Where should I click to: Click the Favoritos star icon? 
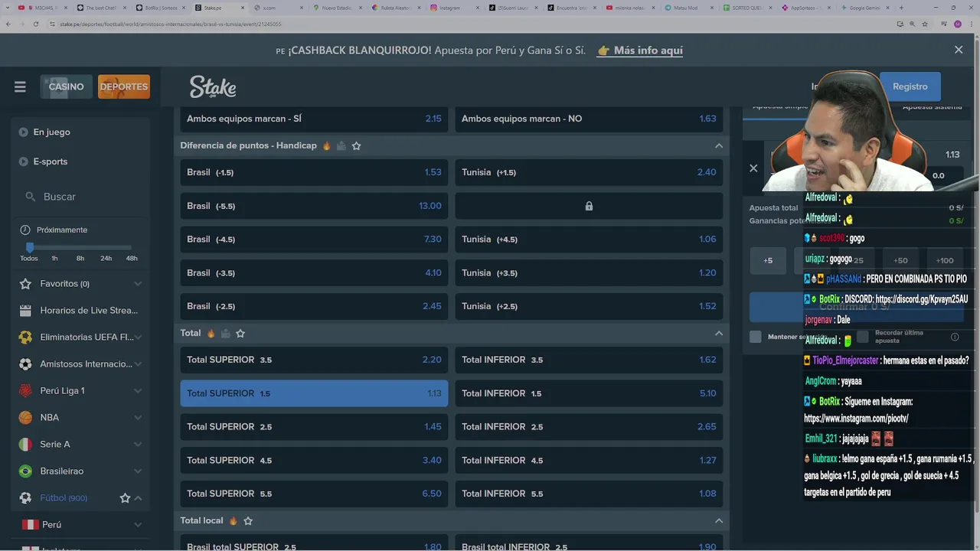[25, 284]
